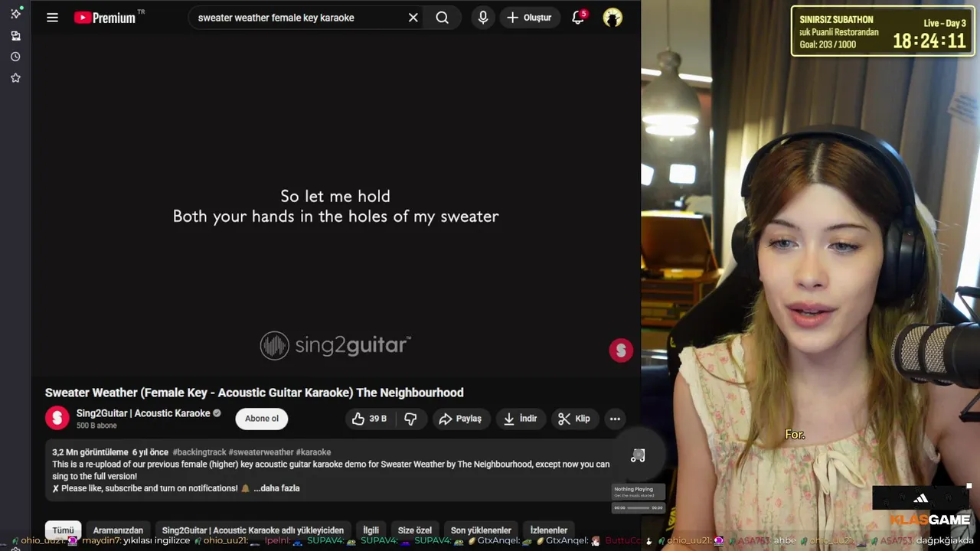This screenshot has height=551, width=980.
Task: Open the account avatar menu
Action: click(x=612, y=18)
